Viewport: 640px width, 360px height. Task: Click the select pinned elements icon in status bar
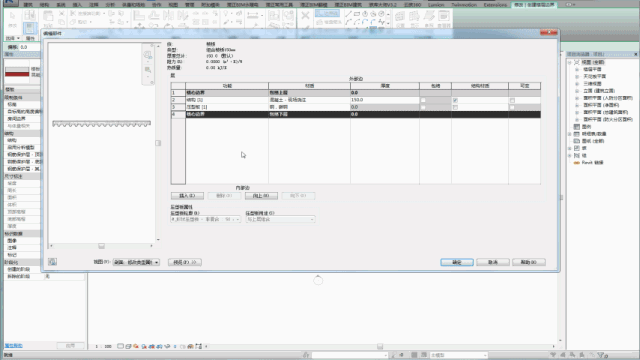[x=572, y=355]
